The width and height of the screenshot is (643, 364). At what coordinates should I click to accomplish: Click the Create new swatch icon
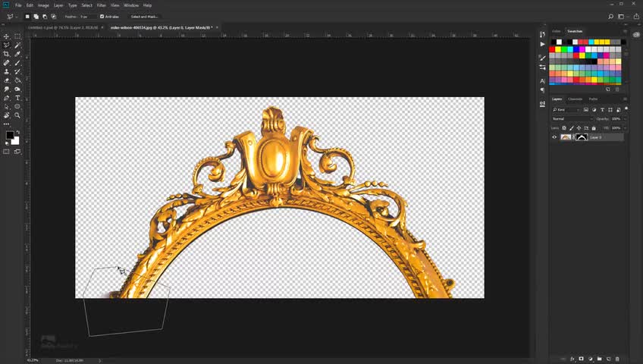point(607,89)
